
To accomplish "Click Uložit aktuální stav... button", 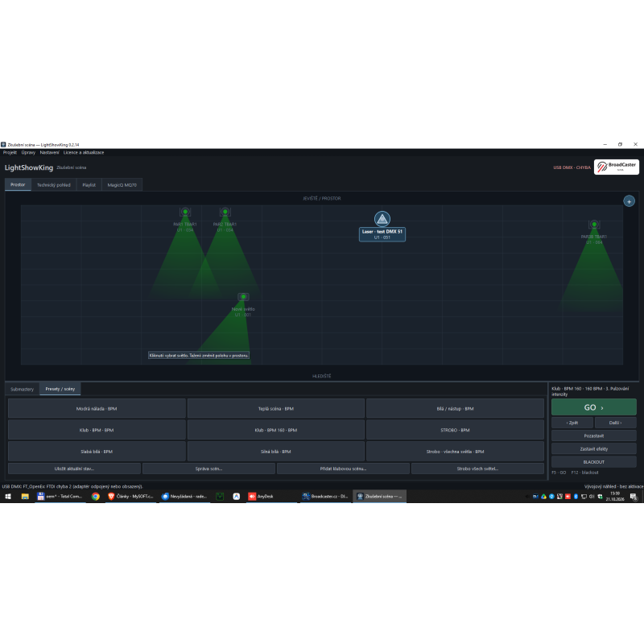I will tap(74, 469).
